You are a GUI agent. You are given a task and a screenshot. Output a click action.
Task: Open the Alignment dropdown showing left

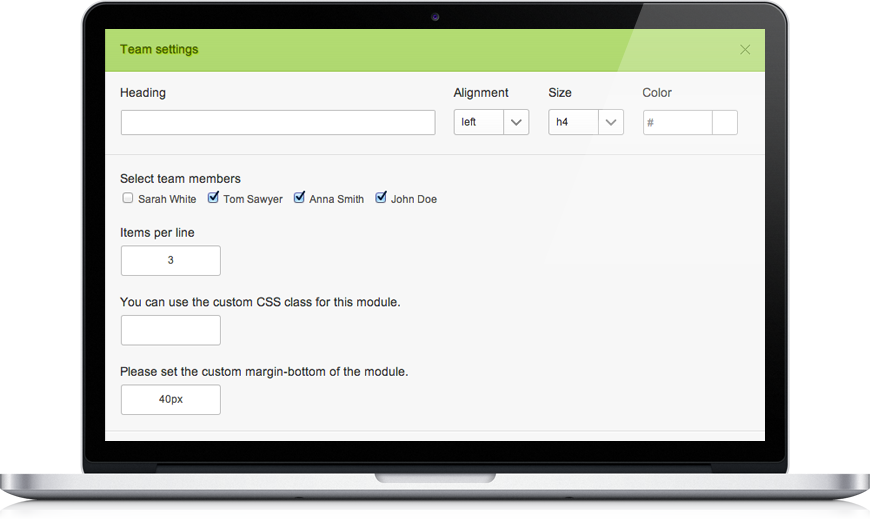[x=491, y=122]
